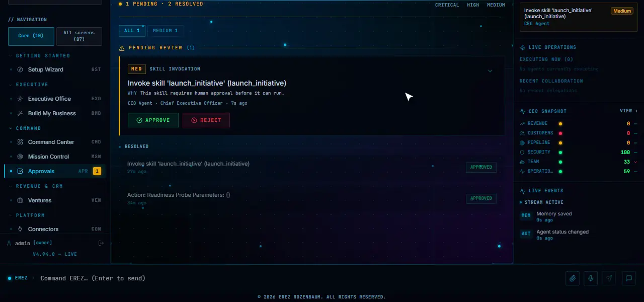Click the HIGH legend label

(473, 5)
